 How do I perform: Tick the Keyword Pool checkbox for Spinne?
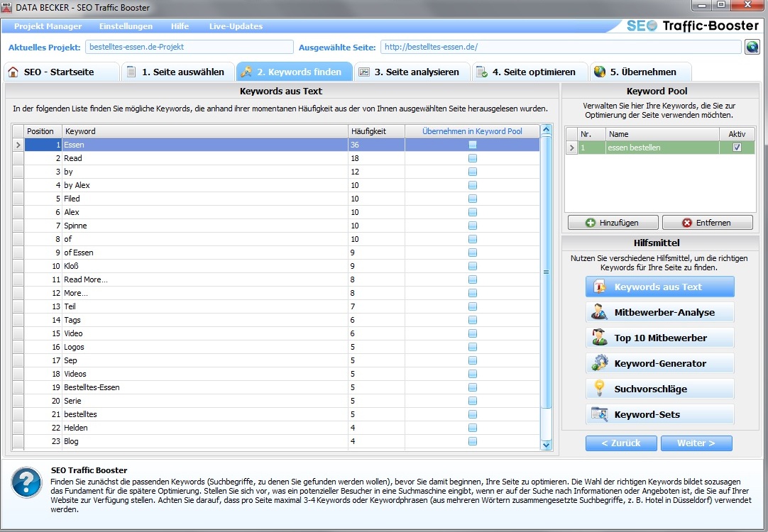point(472,226)
